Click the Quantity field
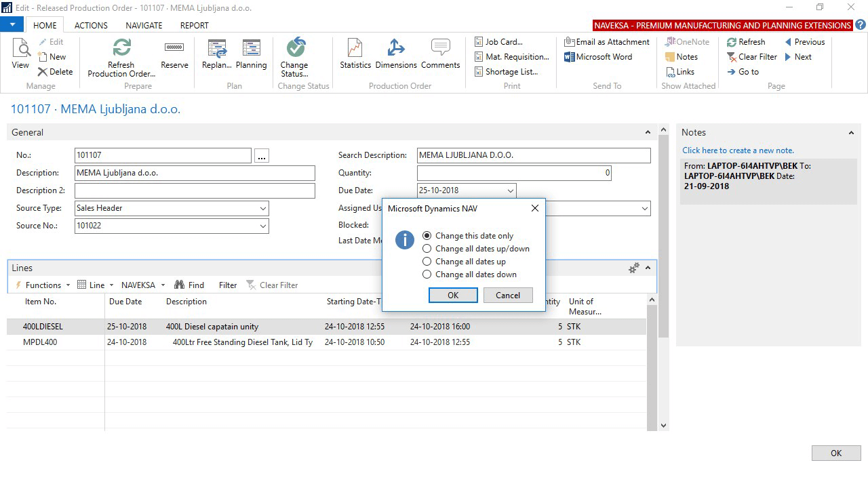The height and width of the screenshot is (488, 868). 514,174
